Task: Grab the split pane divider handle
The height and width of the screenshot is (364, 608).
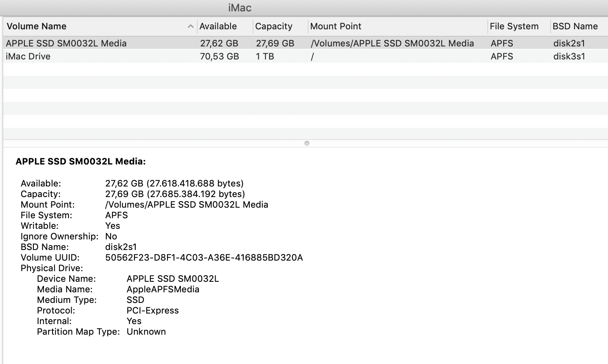Action: click(x=307, y=143)
